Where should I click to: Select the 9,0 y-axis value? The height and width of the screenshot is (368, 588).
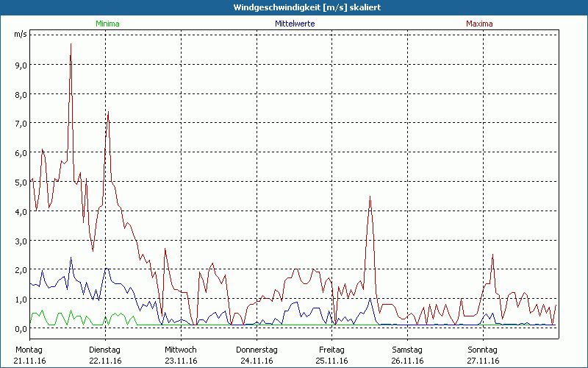21,65
